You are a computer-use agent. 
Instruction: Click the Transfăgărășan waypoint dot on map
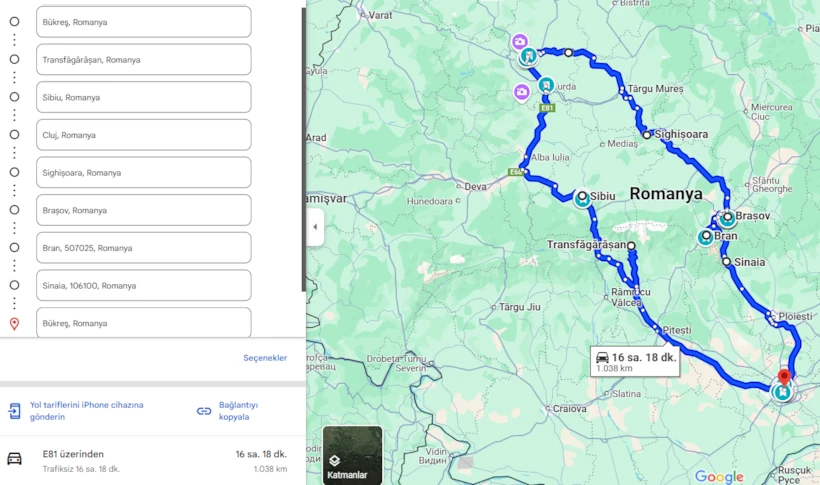click(631, 245)
